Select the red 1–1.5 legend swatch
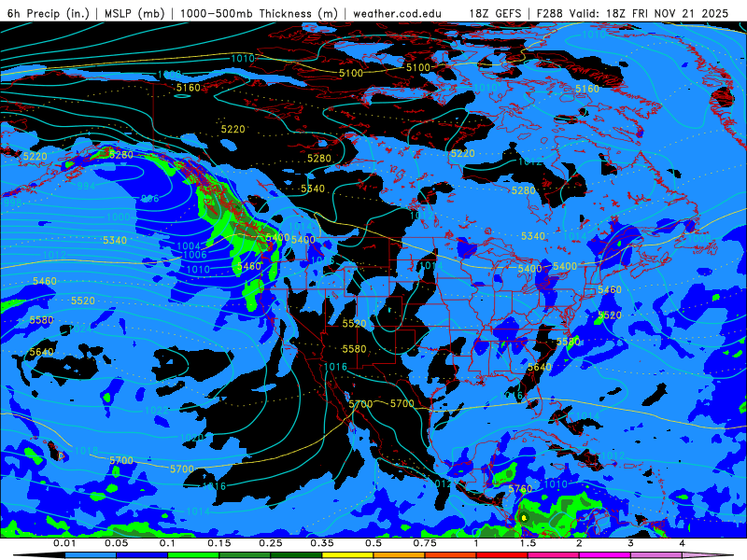747x560 pixels. (502, 555)
